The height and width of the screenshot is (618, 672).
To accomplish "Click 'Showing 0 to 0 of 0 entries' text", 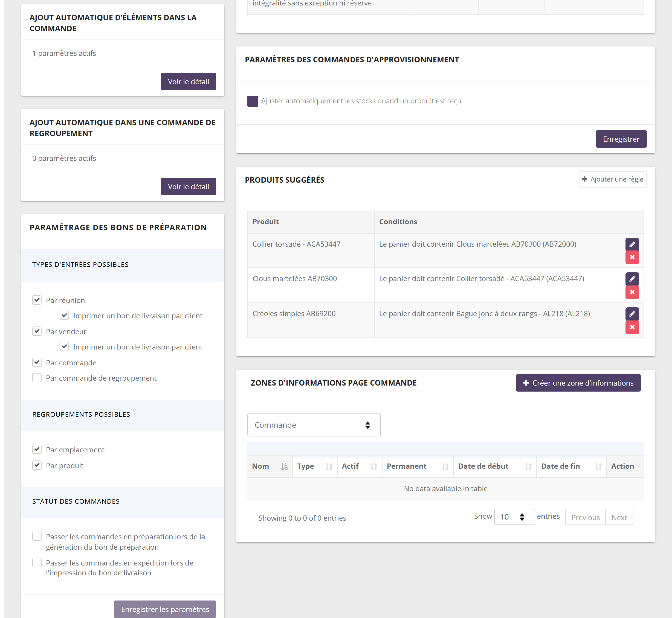I will (302, 518).
